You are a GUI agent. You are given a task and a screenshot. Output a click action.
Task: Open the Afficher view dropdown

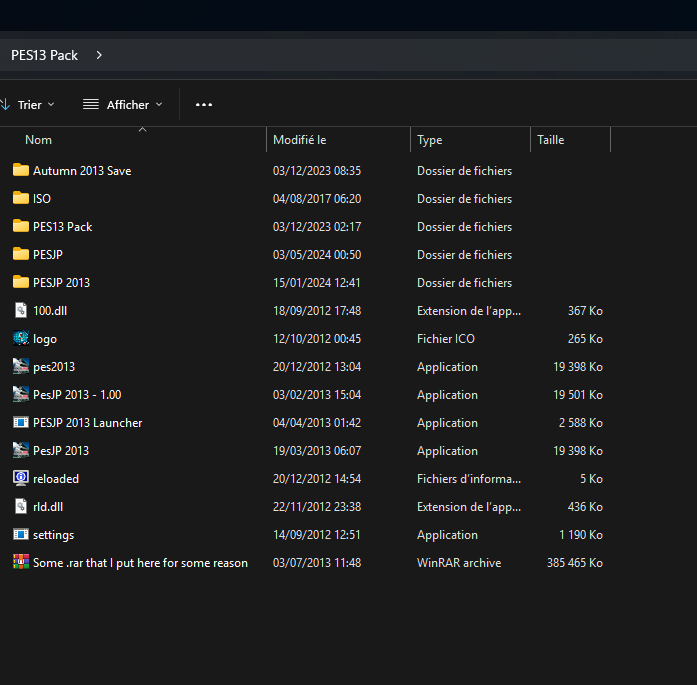(x=123, y=104)
